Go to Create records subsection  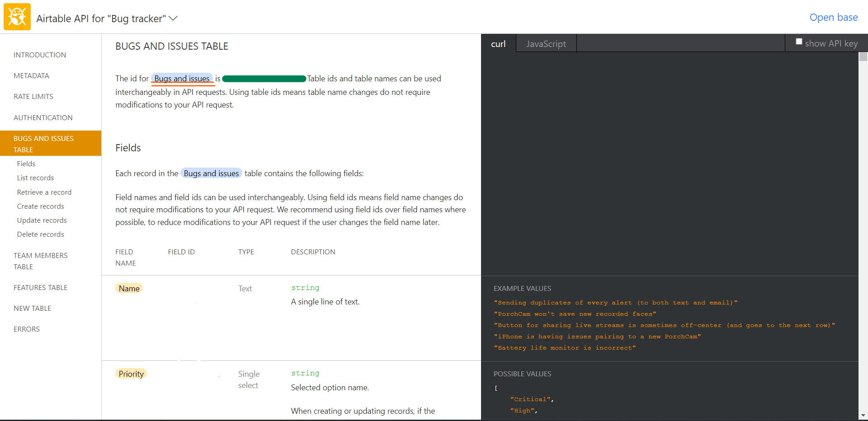pos(40,206)
